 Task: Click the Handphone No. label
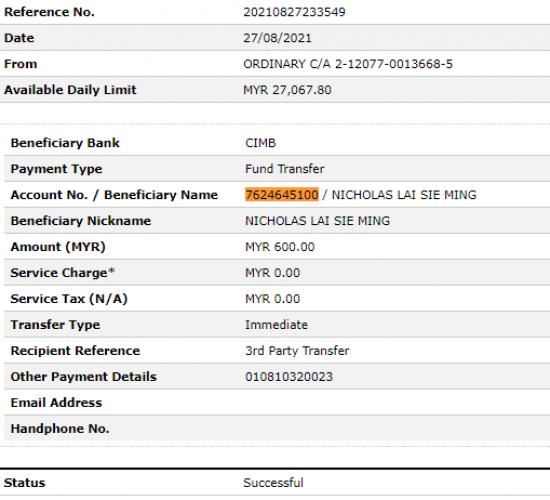[x=60, y=428]
